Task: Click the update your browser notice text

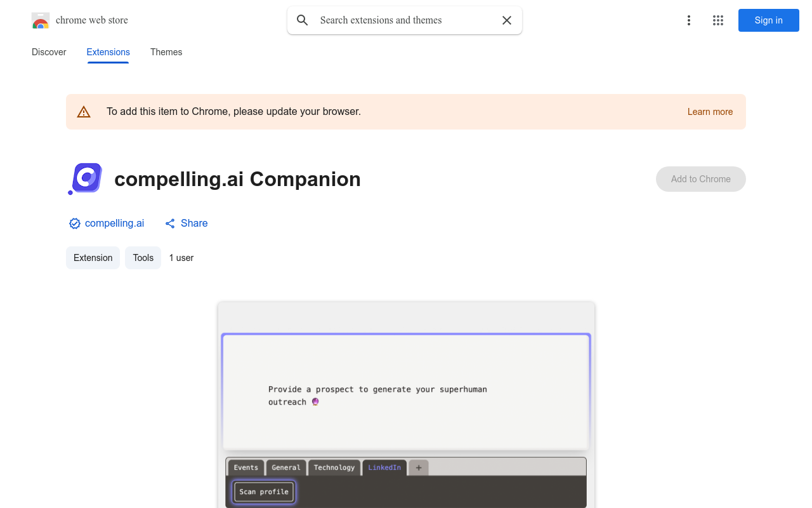Action: click(x=233, y=112)
